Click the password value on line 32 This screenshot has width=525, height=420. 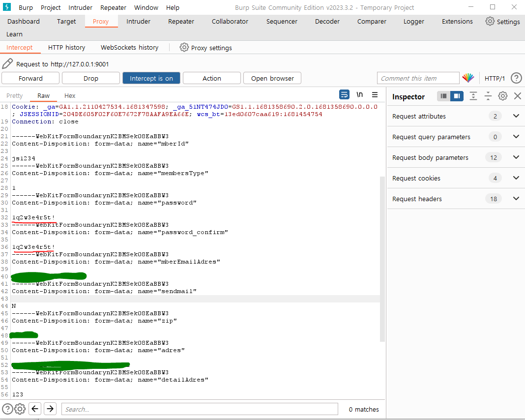(x=33, y=217)
